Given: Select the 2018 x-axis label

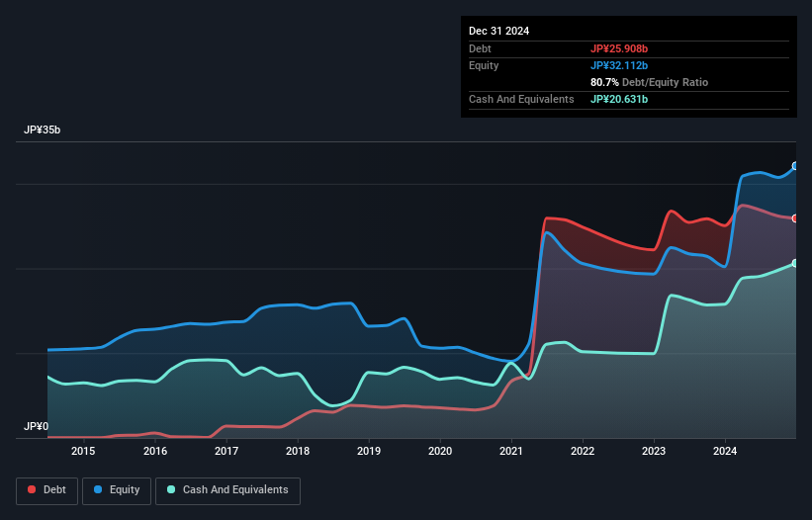Looking at the screenshot, I should [298, 451].
